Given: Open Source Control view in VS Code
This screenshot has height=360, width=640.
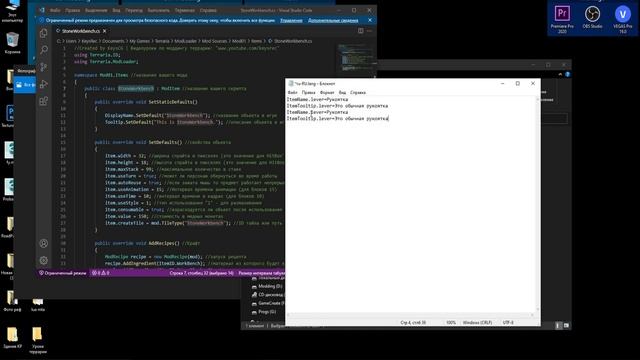Looking at the screenshot, I should click(x=44, y=67).
